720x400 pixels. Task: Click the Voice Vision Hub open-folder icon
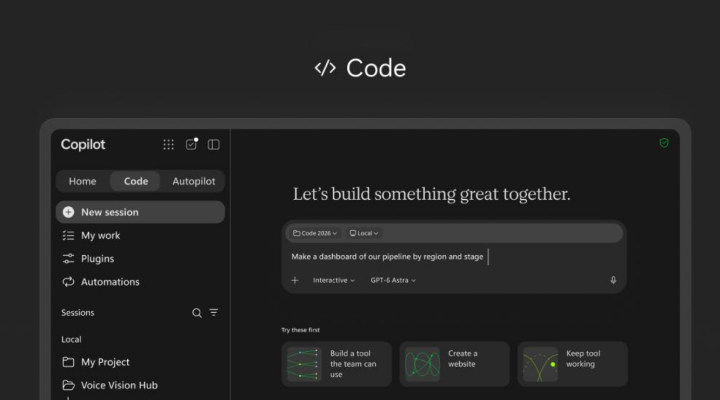point(68,385)
